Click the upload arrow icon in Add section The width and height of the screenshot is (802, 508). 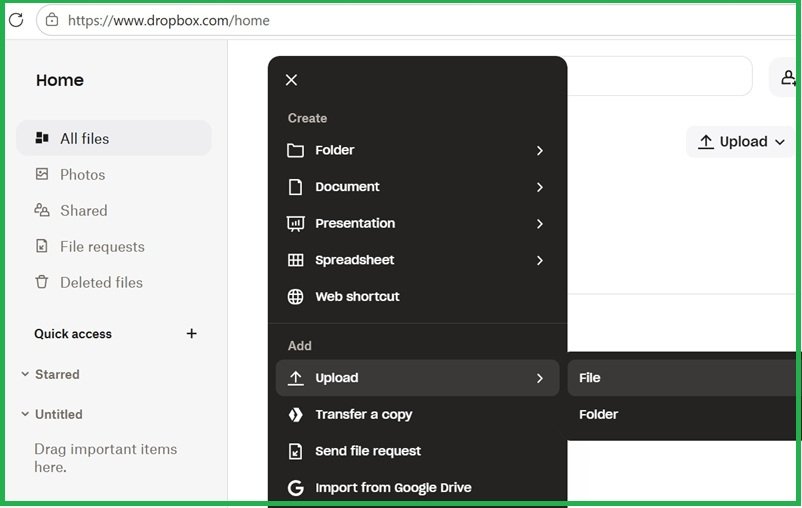click(295, 378)
